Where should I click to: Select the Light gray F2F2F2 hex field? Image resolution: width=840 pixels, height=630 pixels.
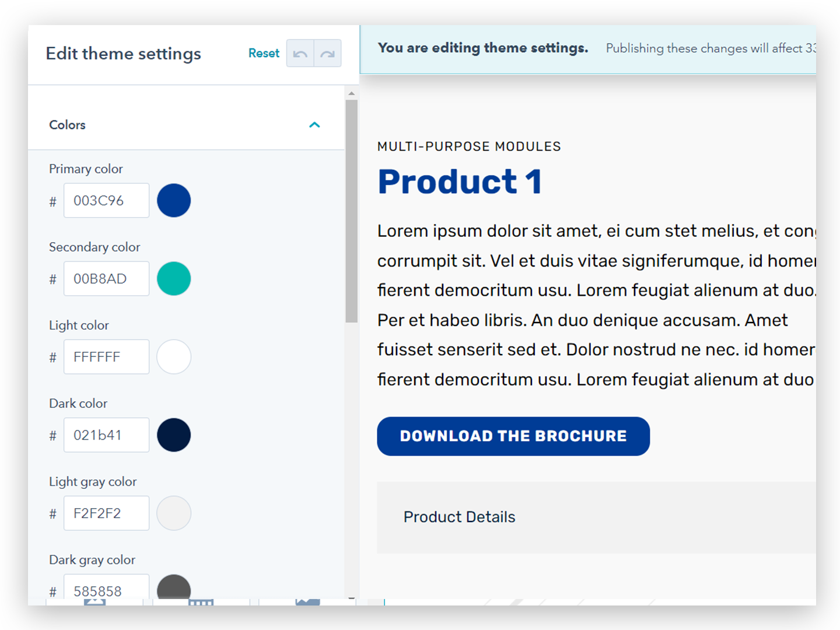pyautogui.click(x=106, y=513)
